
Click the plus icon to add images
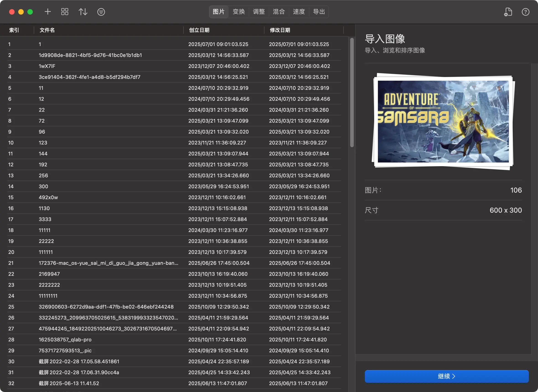(x=48, y=12)
